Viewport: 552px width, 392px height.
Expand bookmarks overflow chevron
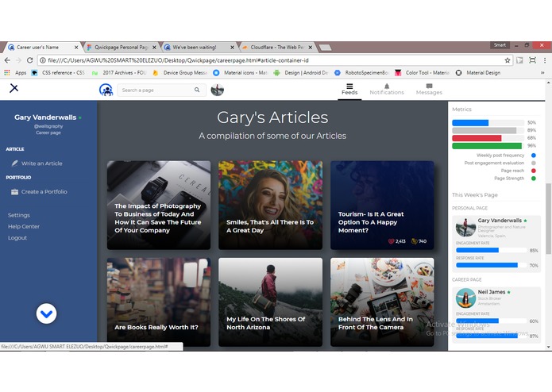click(x=542, y=73)
